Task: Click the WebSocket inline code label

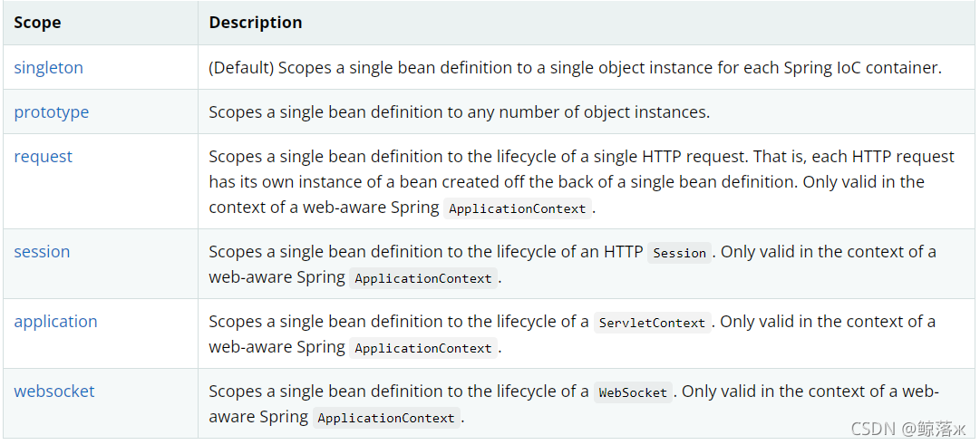Action: 633,392
